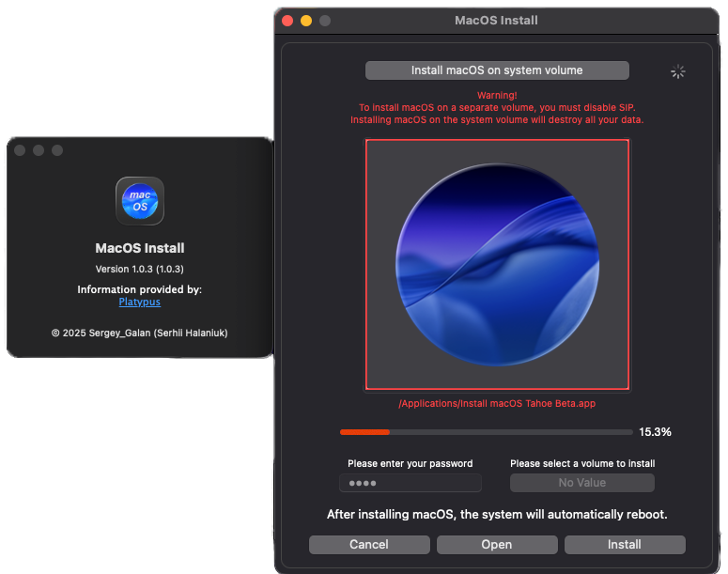Minimize the MacOS Install main window
Screen dimensions: 728x574
coord(306,21)
